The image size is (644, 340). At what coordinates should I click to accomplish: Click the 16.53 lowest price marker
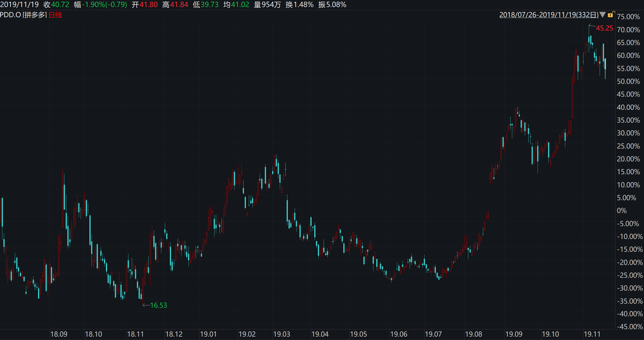(158, 305)
